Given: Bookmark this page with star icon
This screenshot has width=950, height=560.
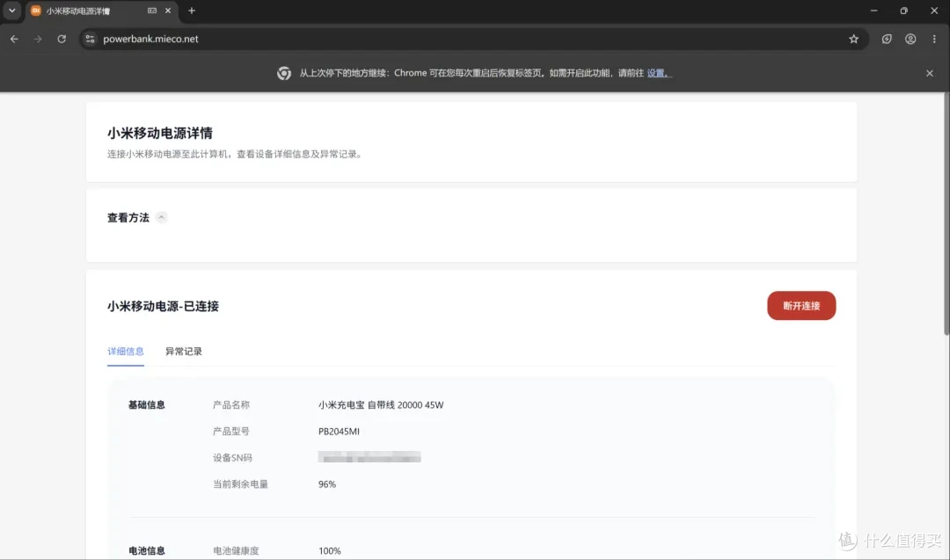Looking at the screenshot, I should [853, 39].
